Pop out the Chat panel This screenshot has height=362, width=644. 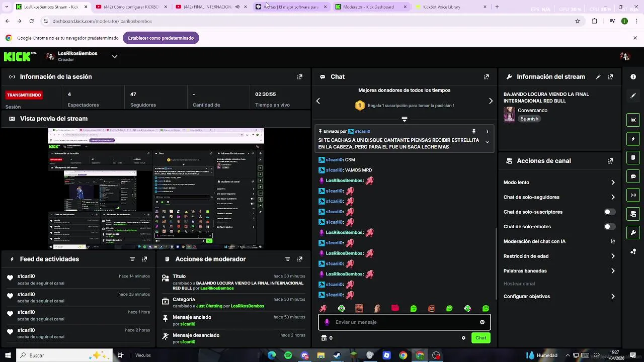(x=486, y=77)
